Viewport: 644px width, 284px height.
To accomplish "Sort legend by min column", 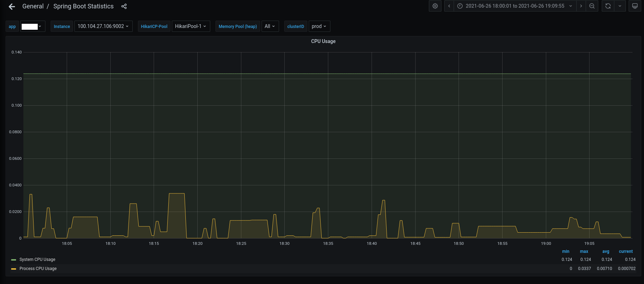I will [x=566, y=251].
